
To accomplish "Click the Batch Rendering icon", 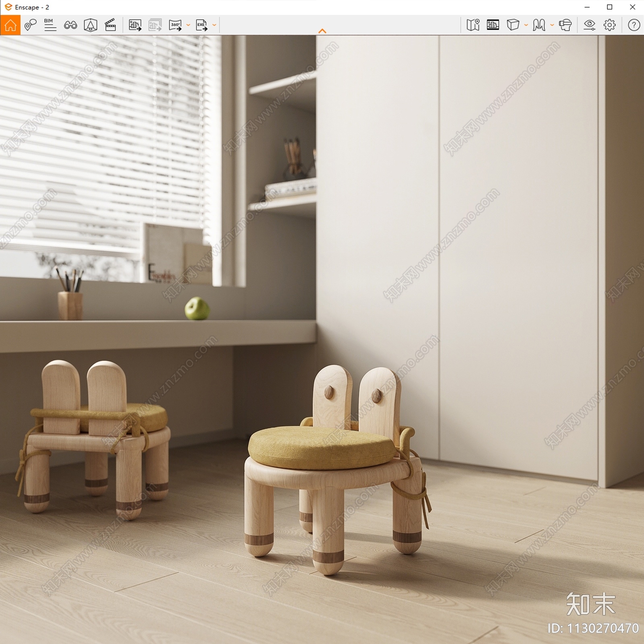I will (155, 25).
